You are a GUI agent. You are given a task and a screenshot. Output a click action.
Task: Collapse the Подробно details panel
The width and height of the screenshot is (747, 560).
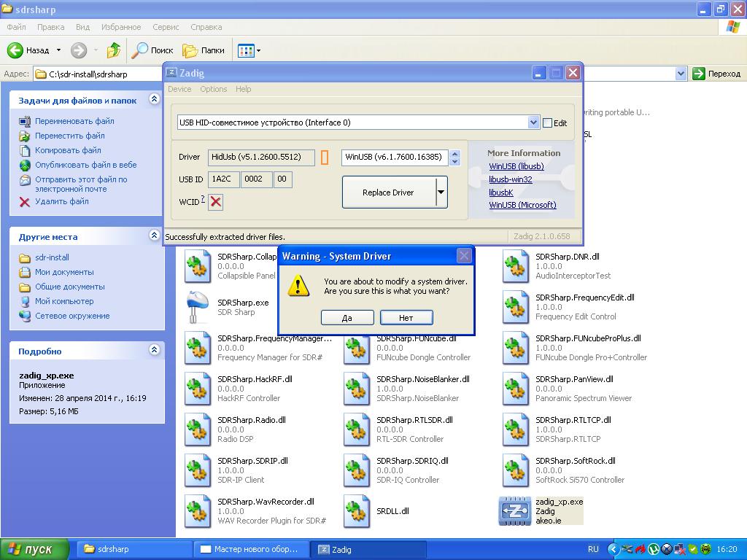pyautogui.click(x=154, y=350)
